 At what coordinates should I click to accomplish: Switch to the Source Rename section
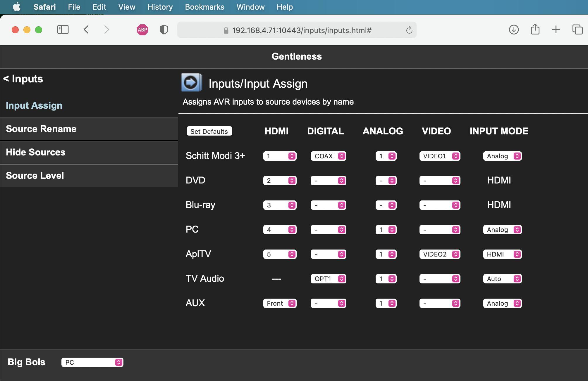coord(41,129)
